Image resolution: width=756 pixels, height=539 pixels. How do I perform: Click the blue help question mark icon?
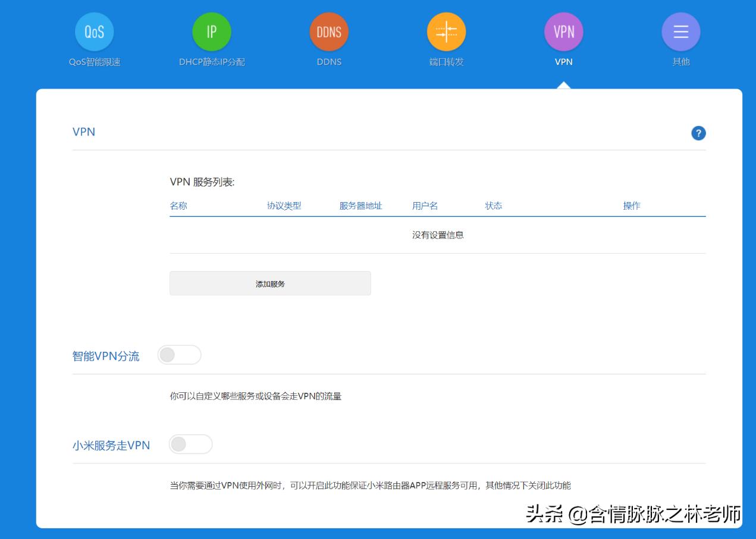[x=698, y=133]
